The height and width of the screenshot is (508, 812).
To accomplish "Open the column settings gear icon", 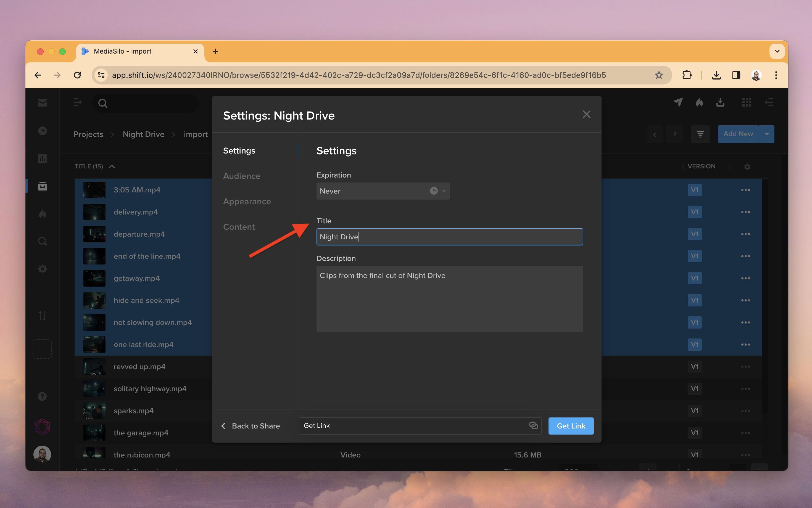I will [x=747, y=167].
